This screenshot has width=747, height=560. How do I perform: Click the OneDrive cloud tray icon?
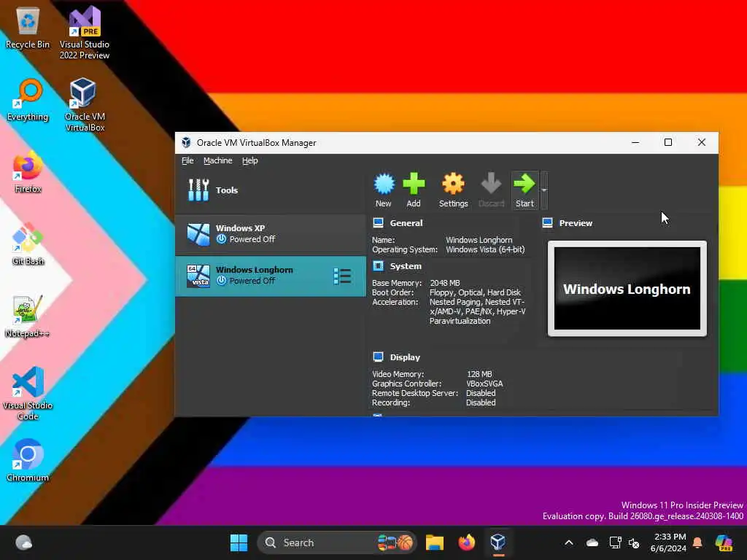point(592,542)
